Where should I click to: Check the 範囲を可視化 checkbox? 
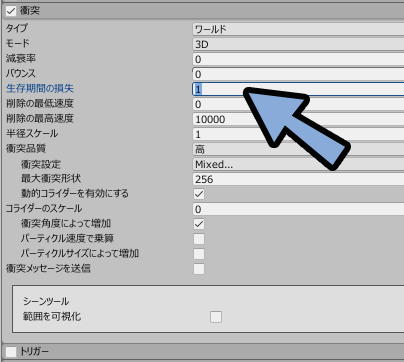pyautogui.click(x=216, y=317)
